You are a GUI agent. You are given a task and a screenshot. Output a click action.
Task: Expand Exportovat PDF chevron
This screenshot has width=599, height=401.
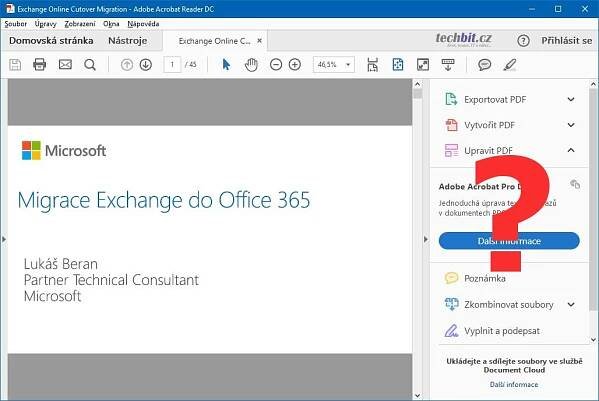pos(571,99)
